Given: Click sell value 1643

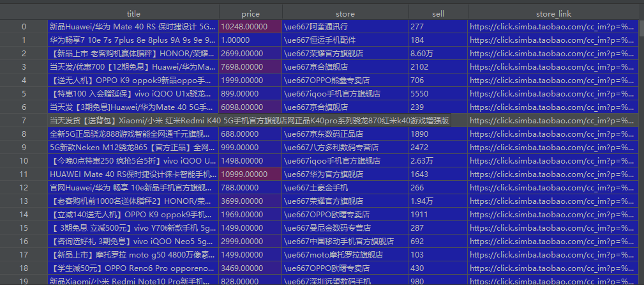Looking at the screenshot, I should pos(438,174).
